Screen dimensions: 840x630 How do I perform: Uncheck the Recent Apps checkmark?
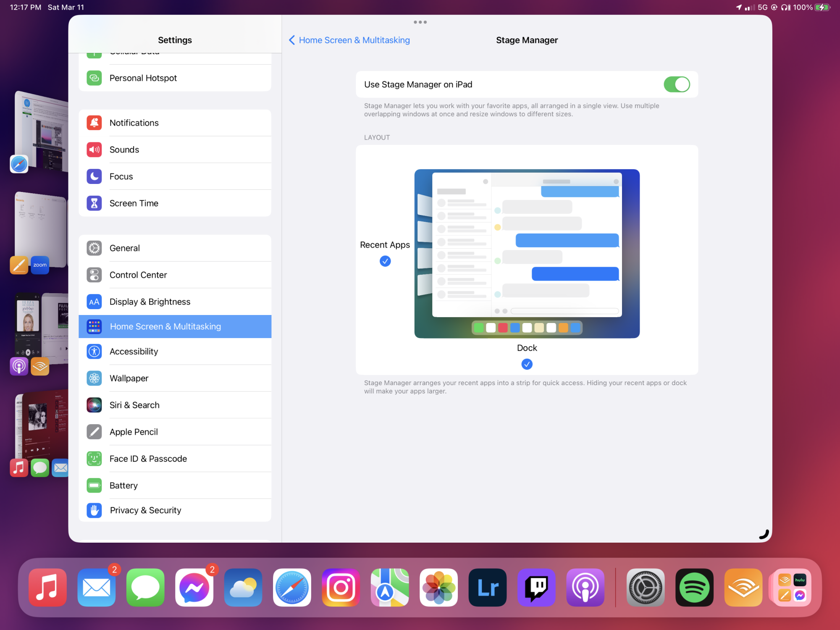[x=385, y=261]
